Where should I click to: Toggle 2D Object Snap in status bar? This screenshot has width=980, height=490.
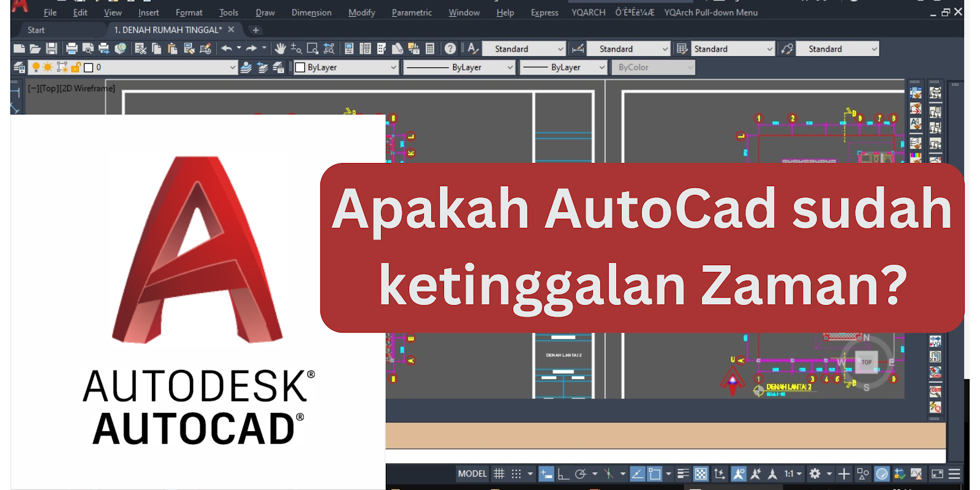[x=655, y=473]
